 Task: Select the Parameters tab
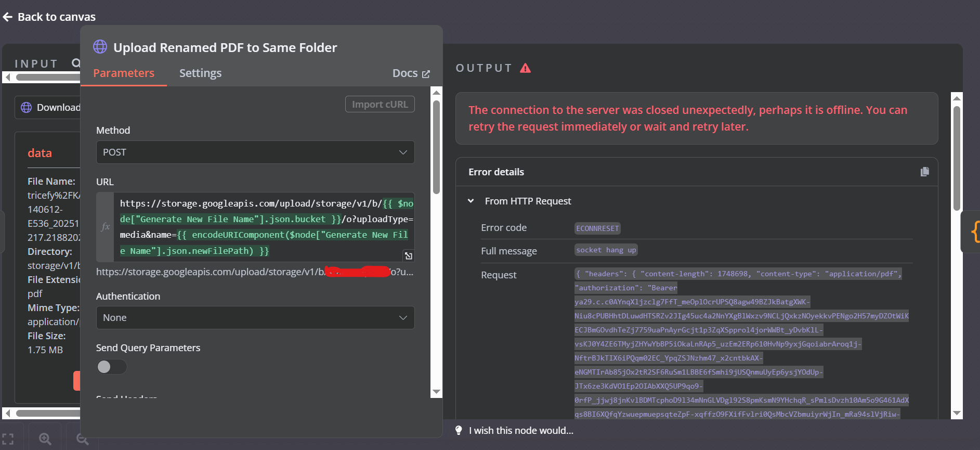124,73
